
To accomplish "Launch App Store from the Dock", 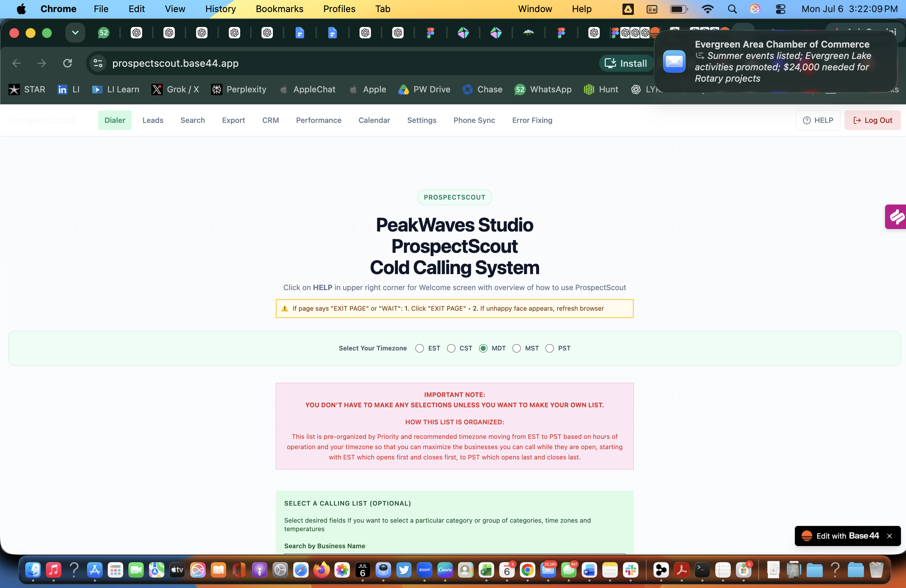I will [x=95, y=570].
